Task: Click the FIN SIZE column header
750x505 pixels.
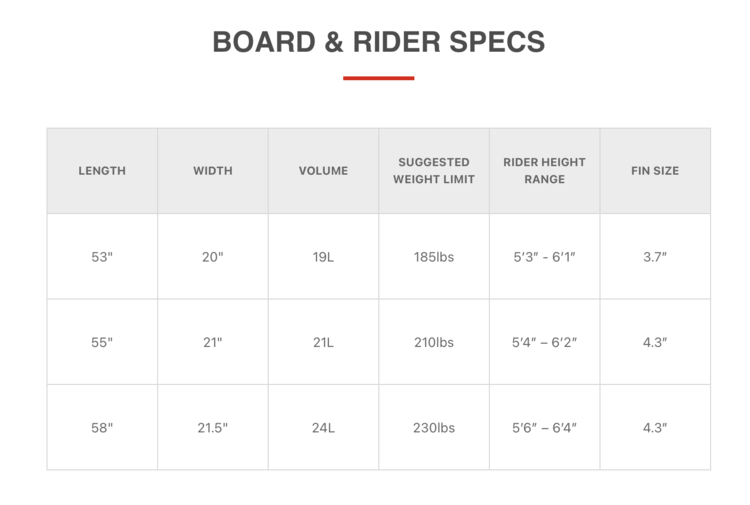Action: click(655, 171)
